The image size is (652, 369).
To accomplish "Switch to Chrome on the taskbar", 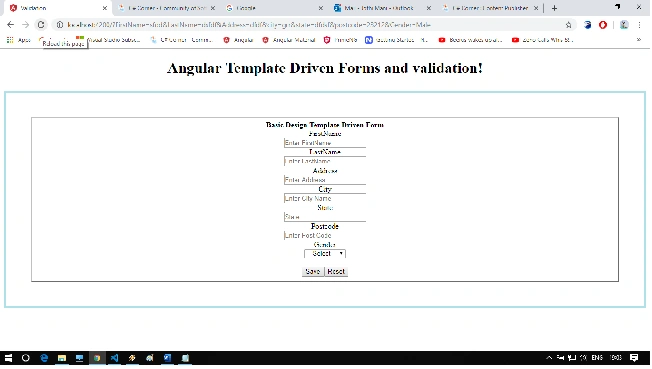I will point(97,358).
